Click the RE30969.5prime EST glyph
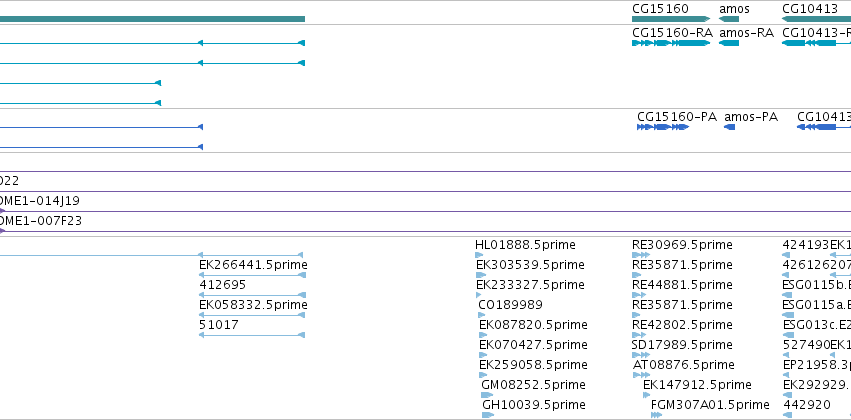 click(x=641, y=255)
